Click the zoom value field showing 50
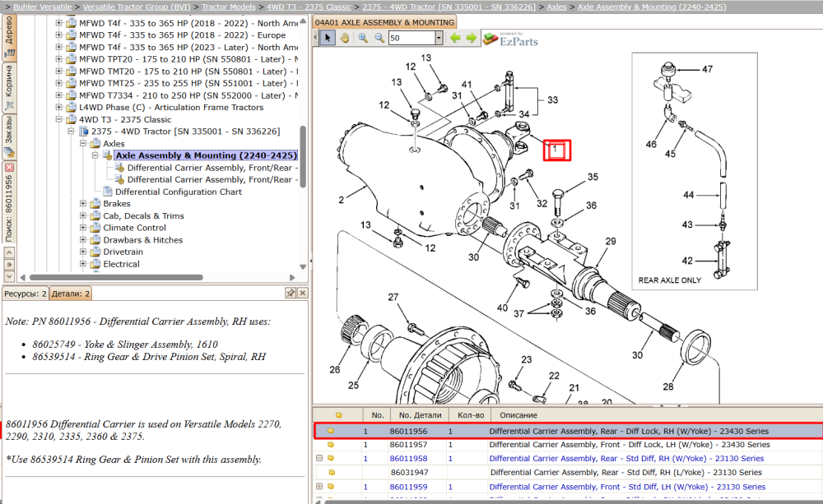The width and height of the screenshot is (823, 504). point(412,38)
